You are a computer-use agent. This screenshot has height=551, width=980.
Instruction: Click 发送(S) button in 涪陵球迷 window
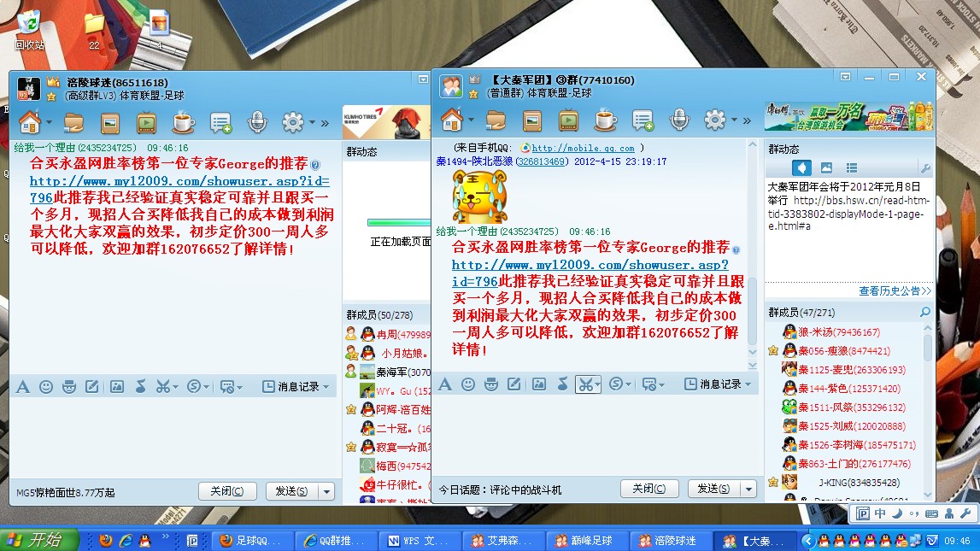tap(292, 491)
